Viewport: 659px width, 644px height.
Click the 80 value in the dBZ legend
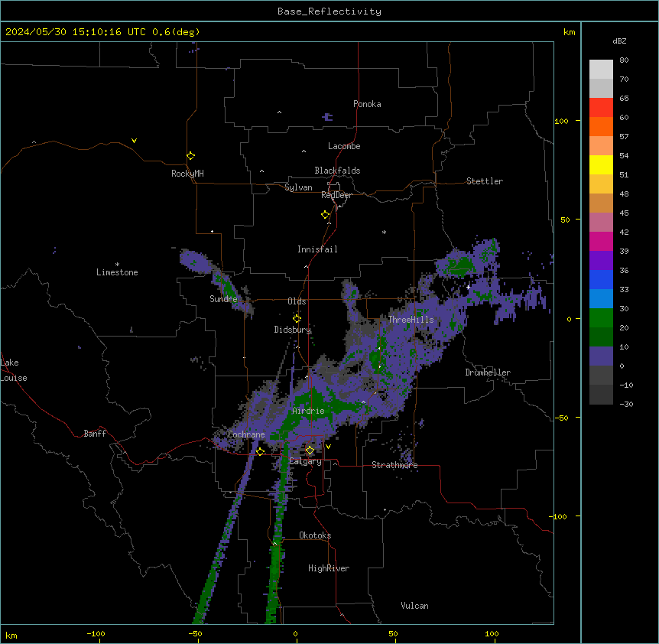tap(624, 60)
